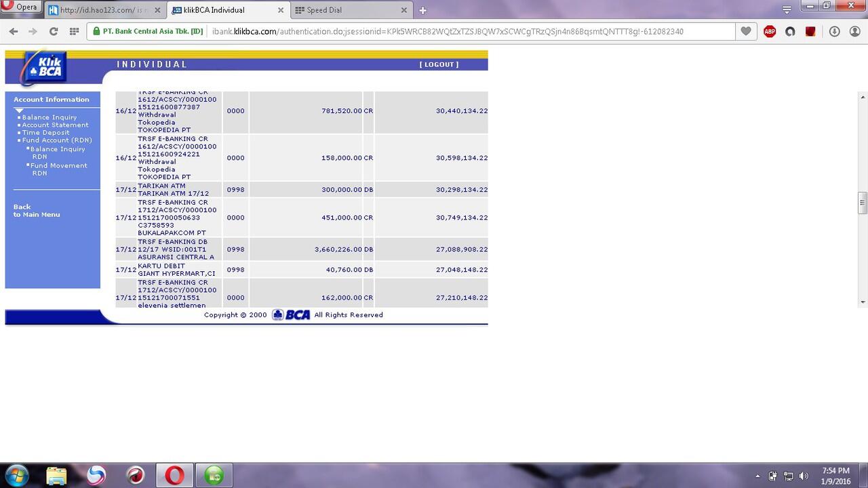Open the blue-red swirl taskbar app

(x=96, y=476)
